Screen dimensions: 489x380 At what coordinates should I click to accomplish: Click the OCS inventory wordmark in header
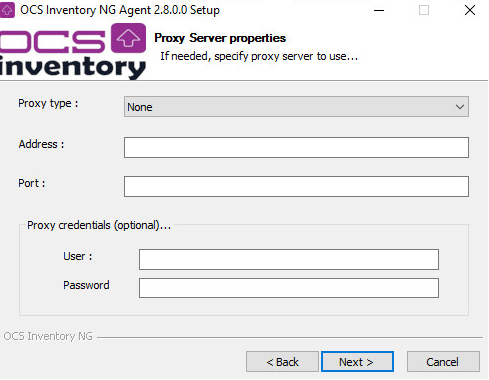click(x=73, y=52)
